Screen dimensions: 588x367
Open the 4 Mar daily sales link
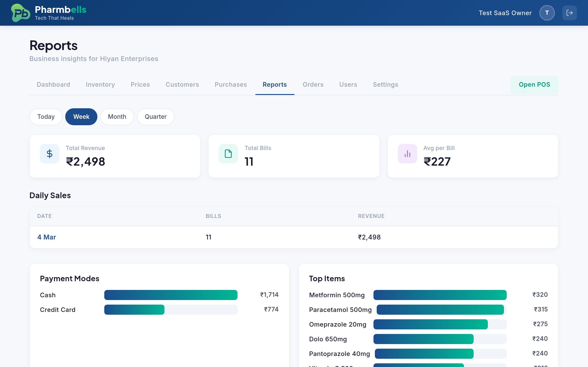[x=47, y=237]
